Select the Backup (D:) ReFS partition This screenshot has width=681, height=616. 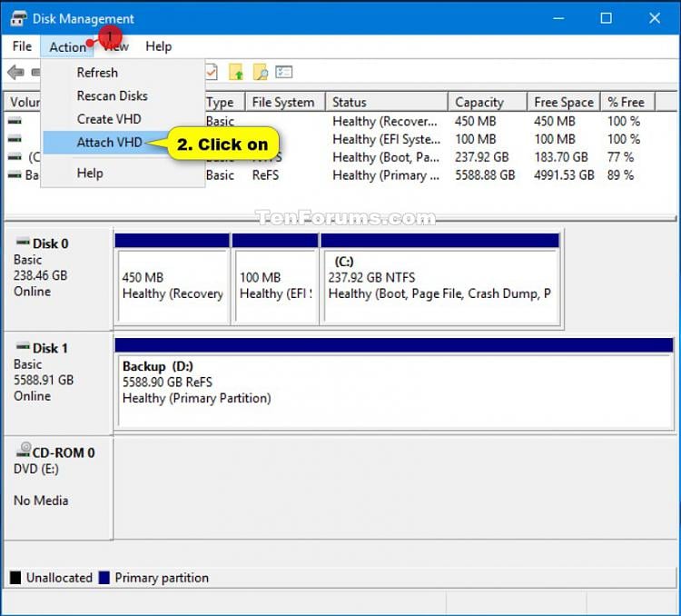(x=394, y=384)
